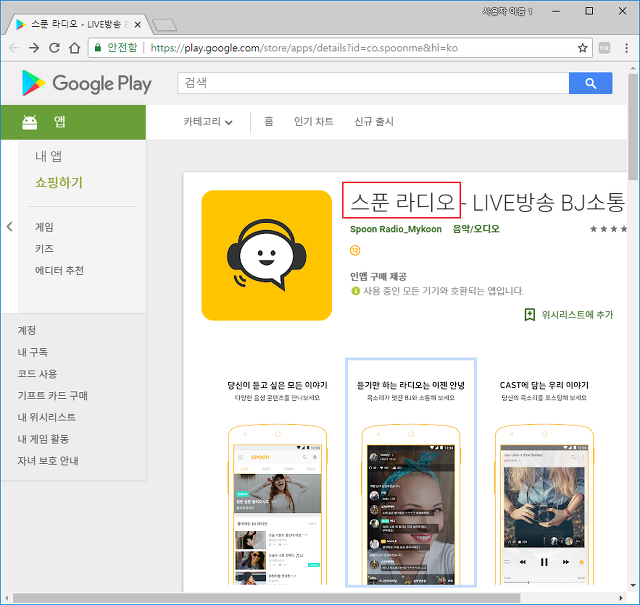The width and height of the screenshot is (640, 605).
Task: Open the 게임 category
Action: point(44,227)
